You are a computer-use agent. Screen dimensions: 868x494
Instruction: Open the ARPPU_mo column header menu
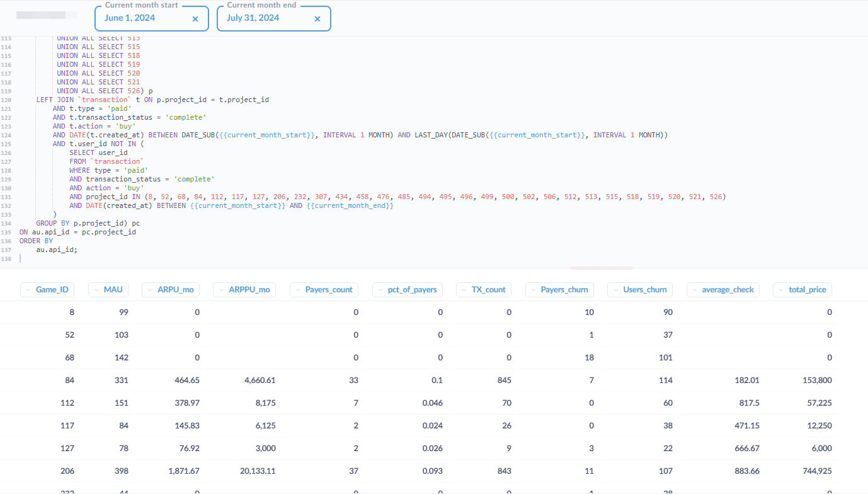click(244, 290)
